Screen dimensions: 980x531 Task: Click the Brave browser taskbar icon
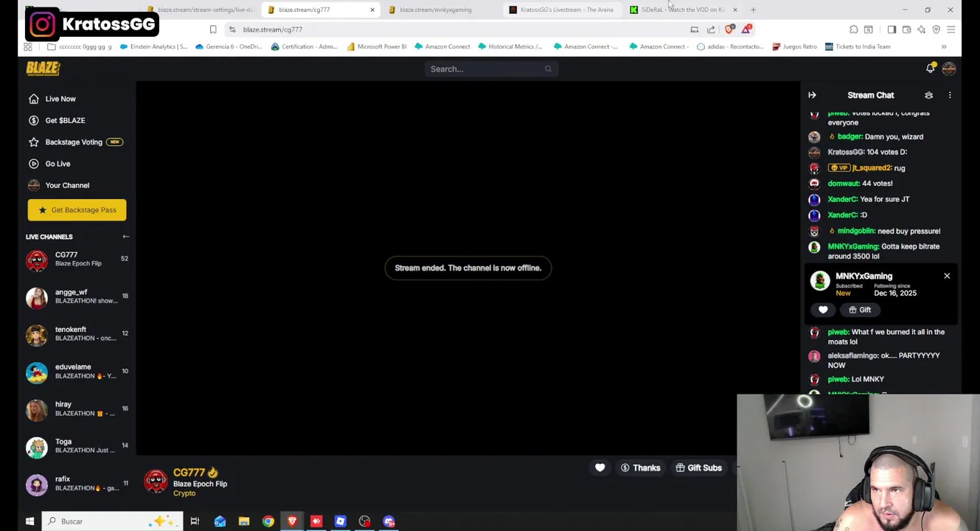click(292, 521)
